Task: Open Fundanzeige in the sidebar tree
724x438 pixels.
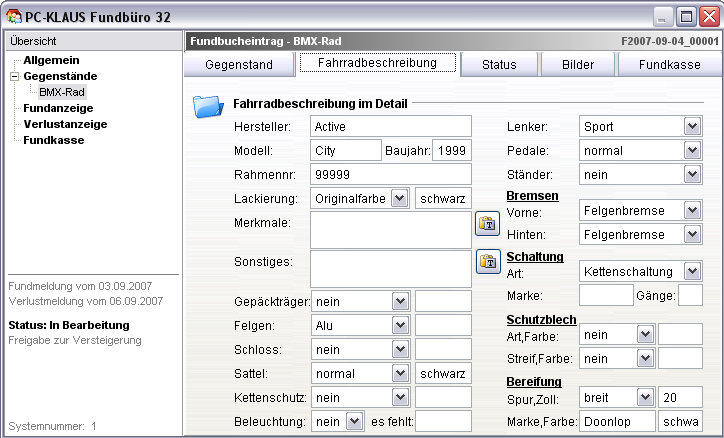Action: coord(60,108)
